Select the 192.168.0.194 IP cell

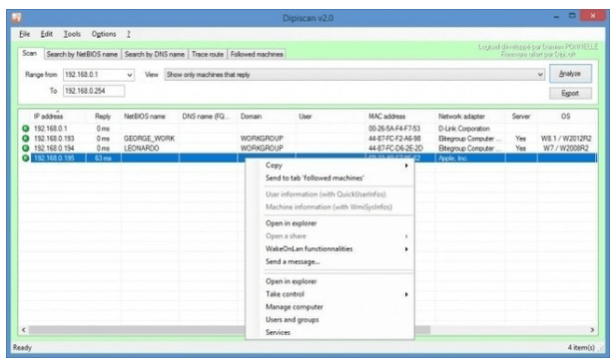[x=54, y=148]
